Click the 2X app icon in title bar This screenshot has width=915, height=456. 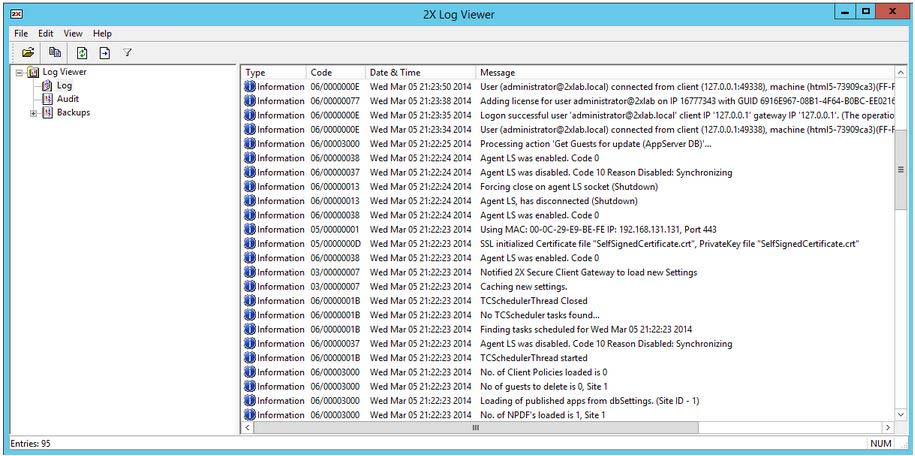pos(16,14)
